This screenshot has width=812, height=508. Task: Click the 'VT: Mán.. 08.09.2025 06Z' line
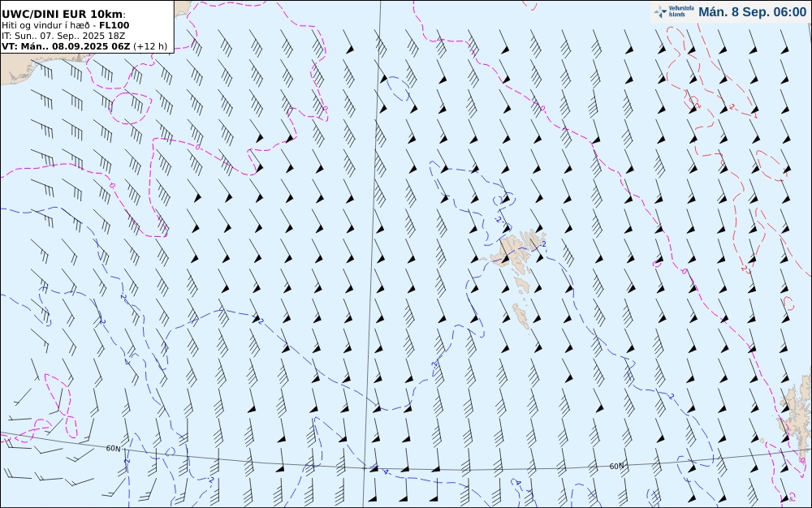click(84, 46)
